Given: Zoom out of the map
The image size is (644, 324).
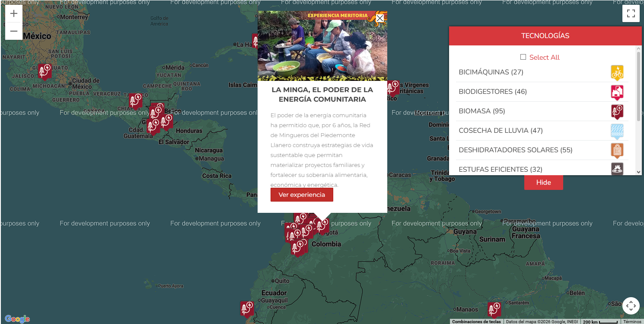Looking at the screenshot, I should tap(14, 31).
